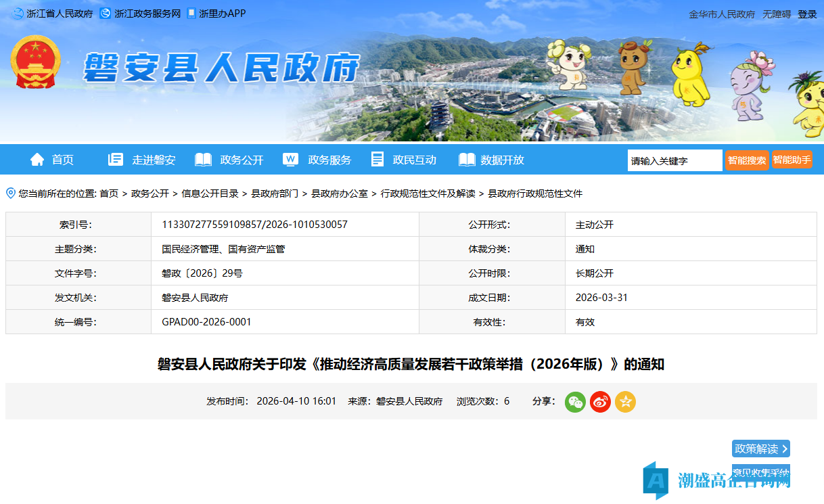
Task: Open the 智能助手 assistant
Action: click(x=792, y=160)
